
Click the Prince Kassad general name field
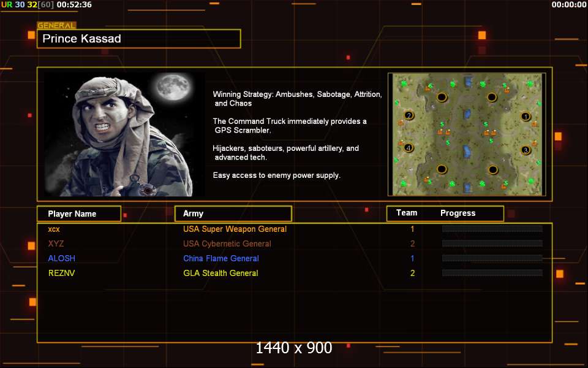(x=138, y=39)
